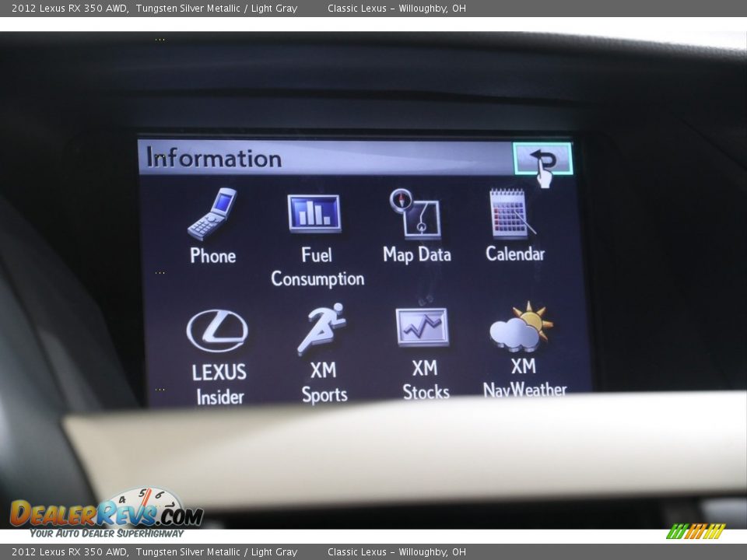
Task: Open XM Stocks chart icon
Action: point(422,327)
